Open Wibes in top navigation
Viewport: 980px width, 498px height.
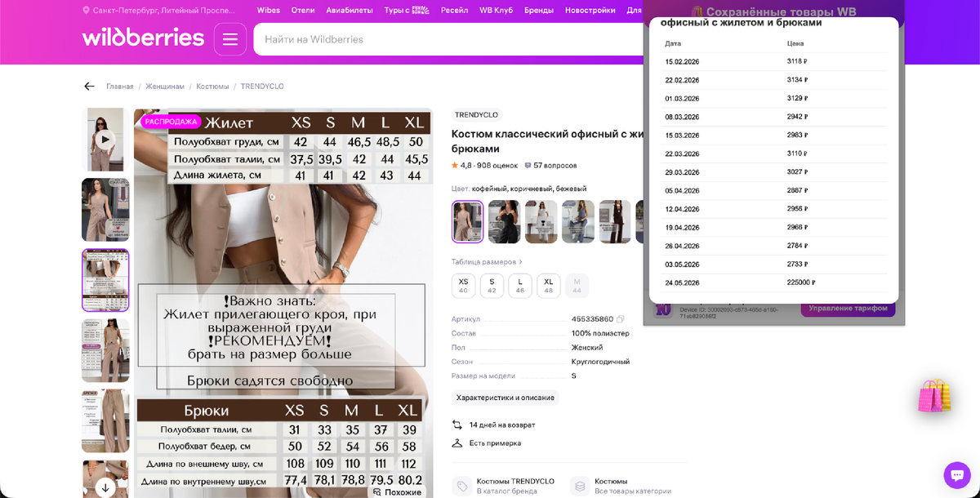tap(268, 11)
